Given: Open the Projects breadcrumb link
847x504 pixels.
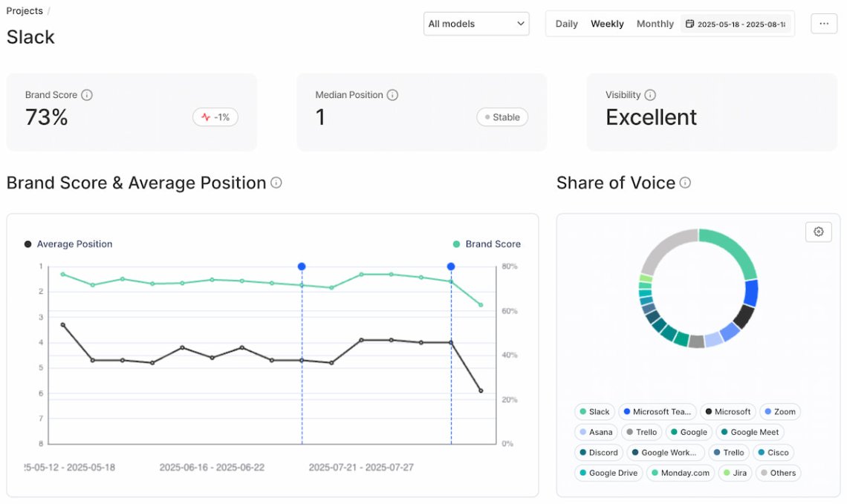Looking at the screenshot, I should coord(25,11).
